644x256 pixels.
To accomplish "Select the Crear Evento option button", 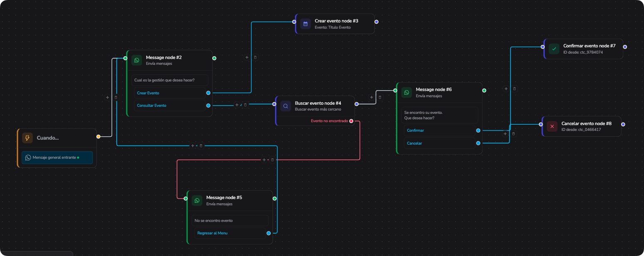I will click(170, 93).
